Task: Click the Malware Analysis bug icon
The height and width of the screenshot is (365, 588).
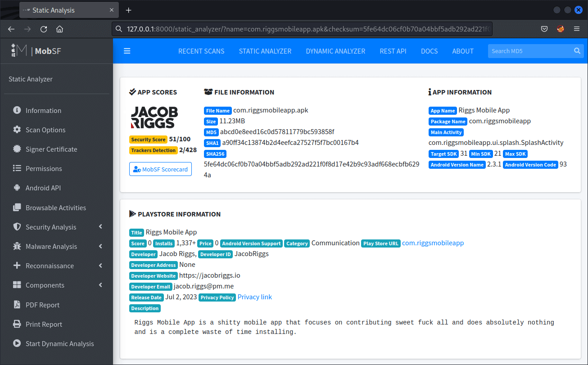Action: pos(17,246)
